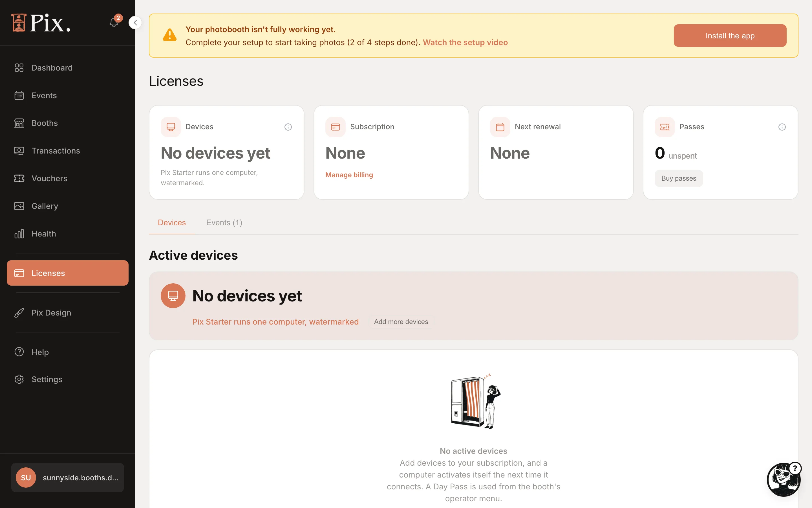Click the Devices card monitor icon
812x508 pixels.
pos(171,127)
